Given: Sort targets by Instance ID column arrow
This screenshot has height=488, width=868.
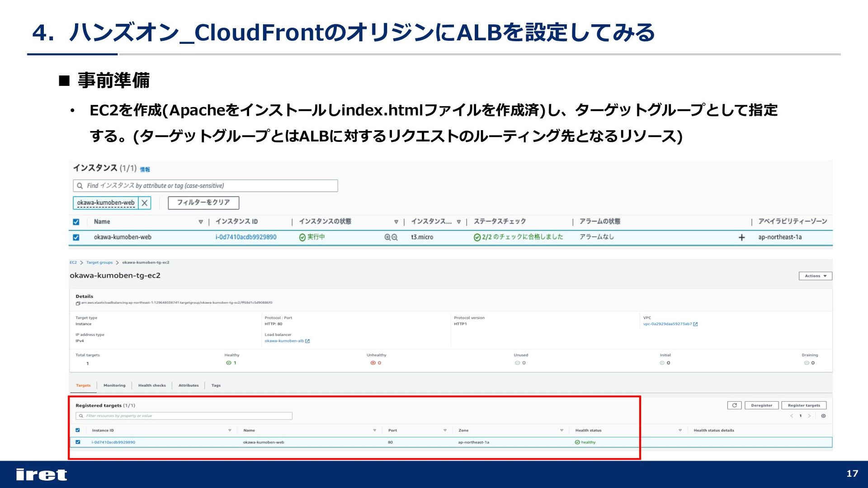Looking at the screenshot, I should click(230, 430).
